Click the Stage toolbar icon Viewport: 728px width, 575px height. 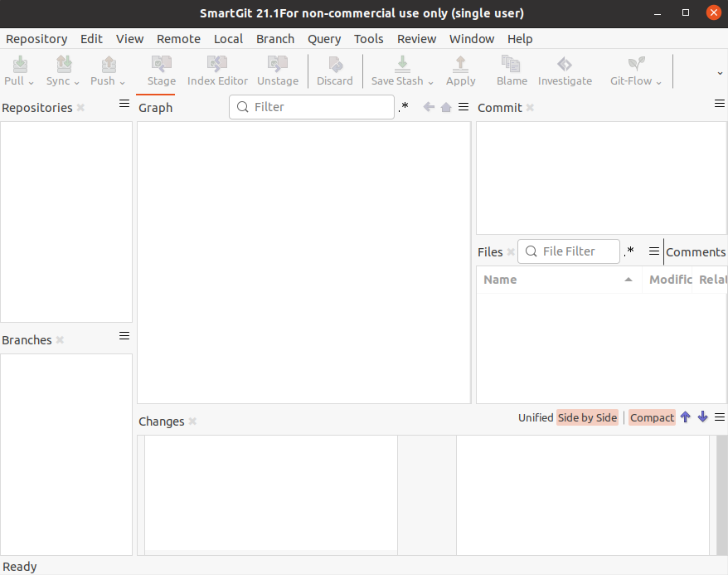pyautogui.click(x=161, y=65)
